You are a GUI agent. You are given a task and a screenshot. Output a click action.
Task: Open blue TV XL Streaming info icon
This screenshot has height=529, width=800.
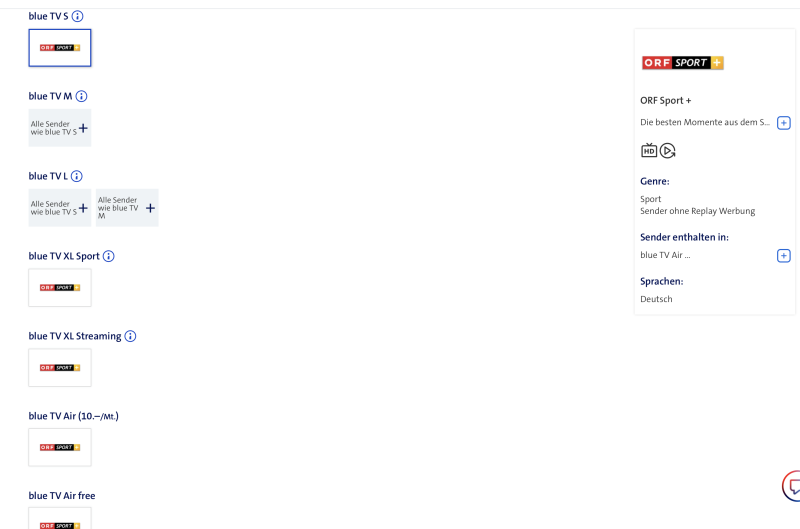(x=130, y=336)
